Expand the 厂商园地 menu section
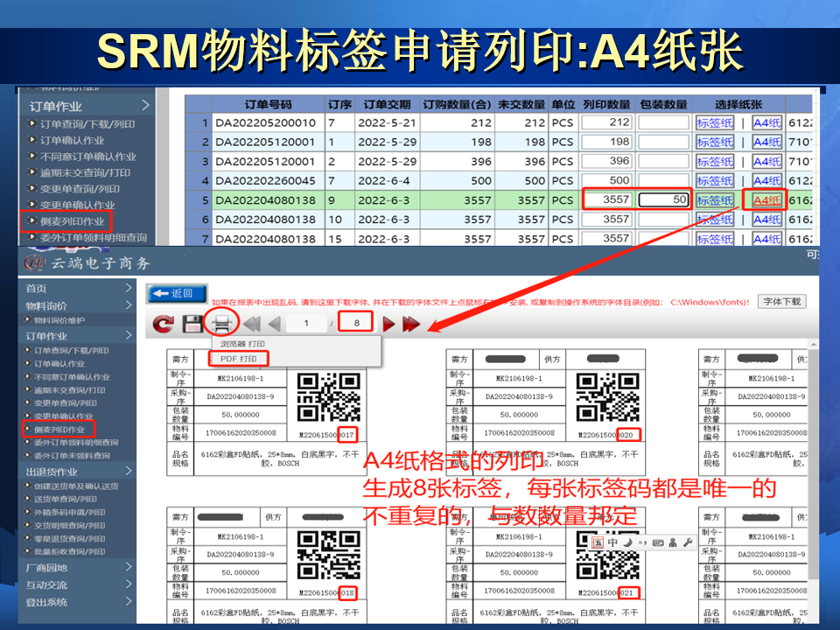 (78, 567)
